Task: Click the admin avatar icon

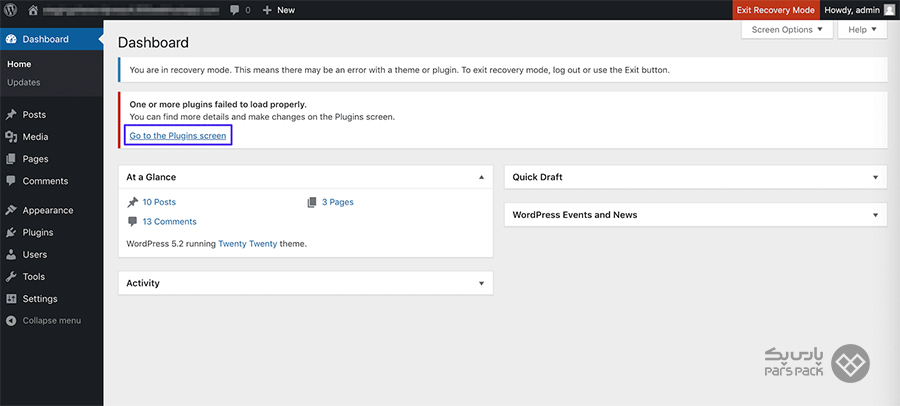Action: (889, 10)
